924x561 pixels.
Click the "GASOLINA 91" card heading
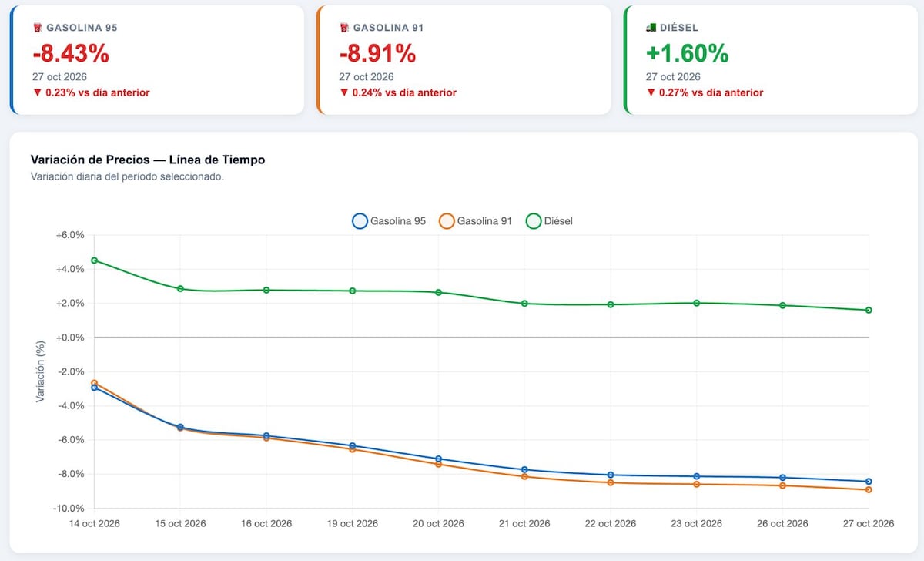click(389, 28)
